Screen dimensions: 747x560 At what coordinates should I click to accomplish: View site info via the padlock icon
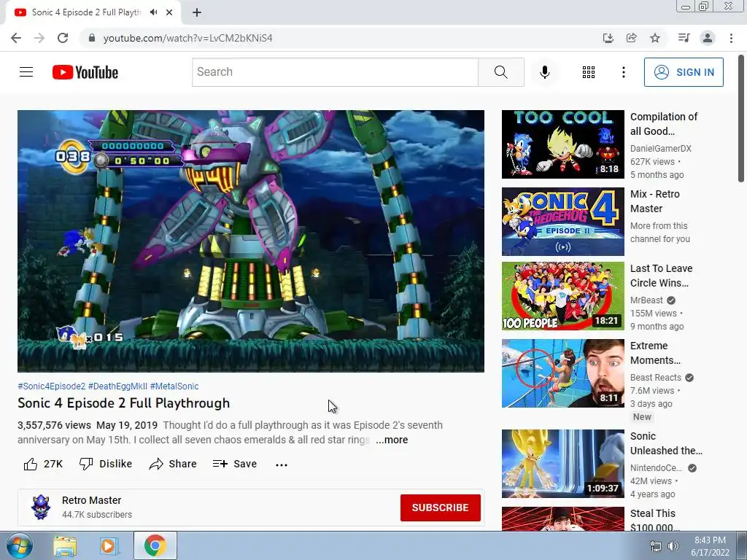[x=91, y=38]
